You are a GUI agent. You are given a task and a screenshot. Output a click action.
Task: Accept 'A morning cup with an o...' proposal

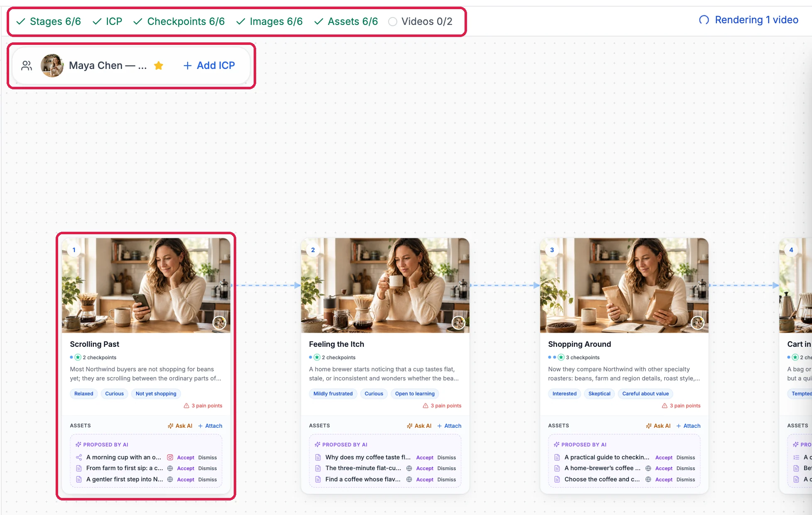point(186,457)
